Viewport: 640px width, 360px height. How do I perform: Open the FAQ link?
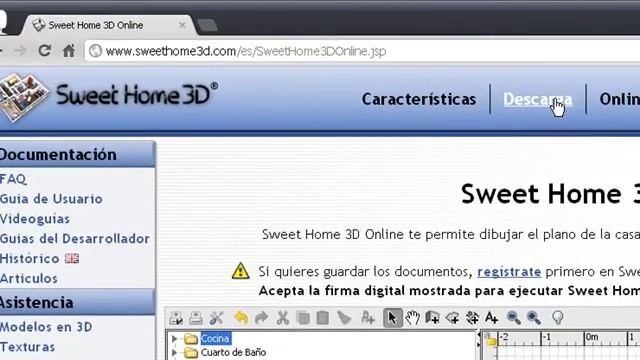pyautogui.click(x=13, y=179)
